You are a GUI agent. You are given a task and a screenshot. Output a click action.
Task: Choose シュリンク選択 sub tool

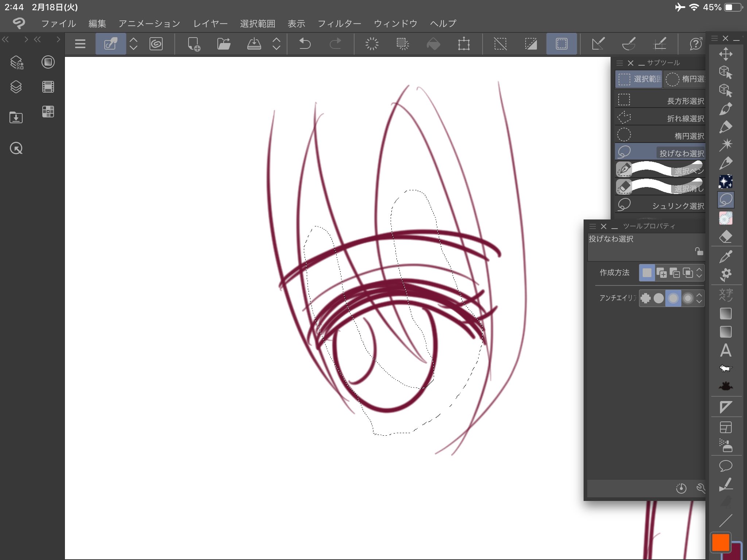pos(660,205)
